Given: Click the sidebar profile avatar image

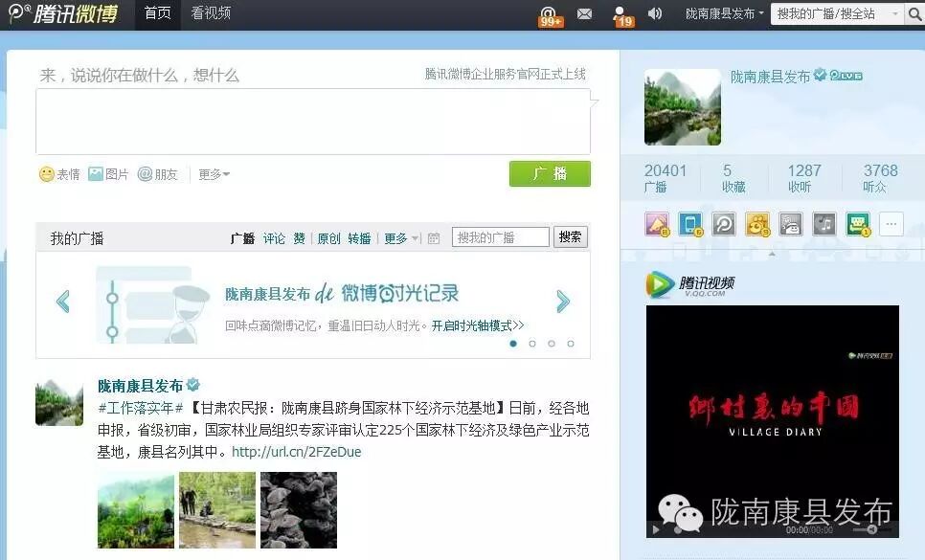Looking at the screenshot, I should click(683, 106).
